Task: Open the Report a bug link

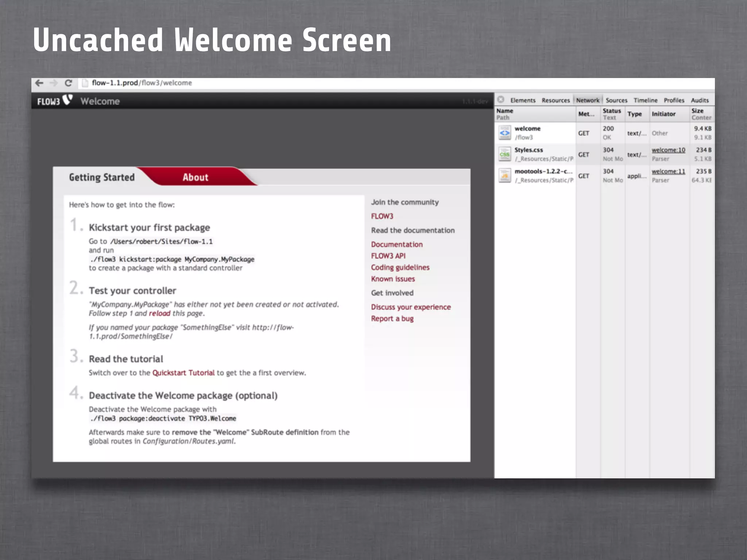Action: 392,318
